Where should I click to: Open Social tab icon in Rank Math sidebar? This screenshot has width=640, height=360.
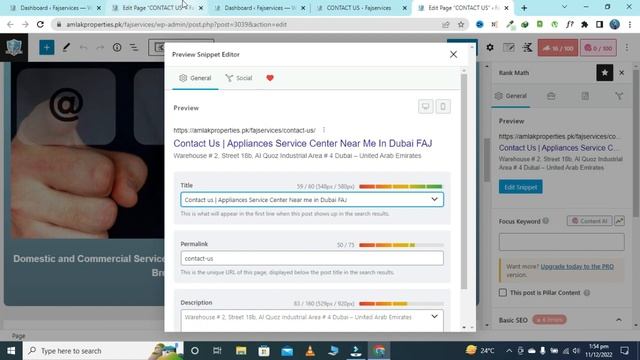click(x=619, y=96)
